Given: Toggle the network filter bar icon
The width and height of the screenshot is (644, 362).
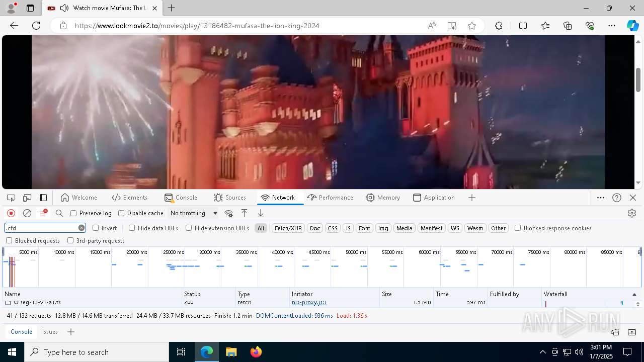Looking at the screenshot, I should pyautogui.click(x=43, y=213).
